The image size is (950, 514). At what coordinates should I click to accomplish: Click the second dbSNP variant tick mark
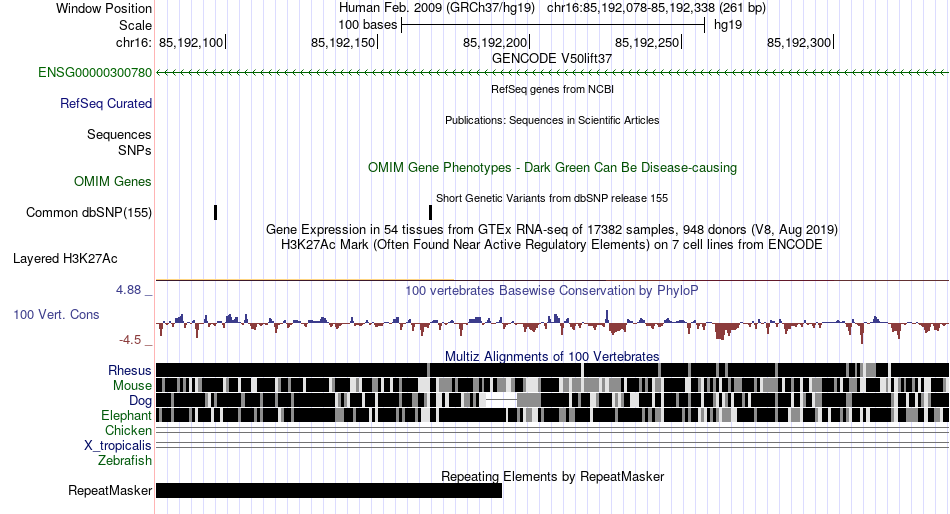click(431, 212)
